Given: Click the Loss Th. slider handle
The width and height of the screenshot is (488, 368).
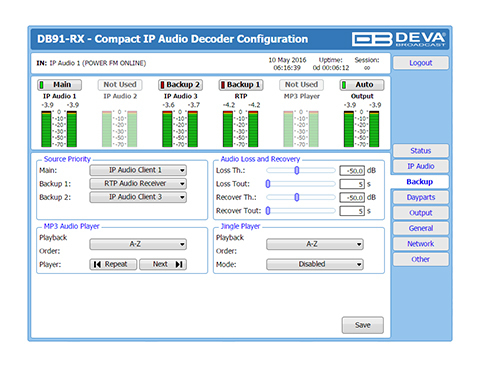Looking at the screenshot, I should point(297,170).
